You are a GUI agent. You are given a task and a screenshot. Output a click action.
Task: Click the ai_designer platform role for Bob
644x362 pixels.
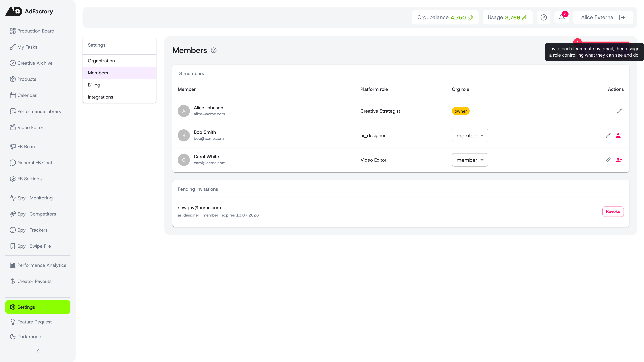pyautogui.click(x=373, y=136)
